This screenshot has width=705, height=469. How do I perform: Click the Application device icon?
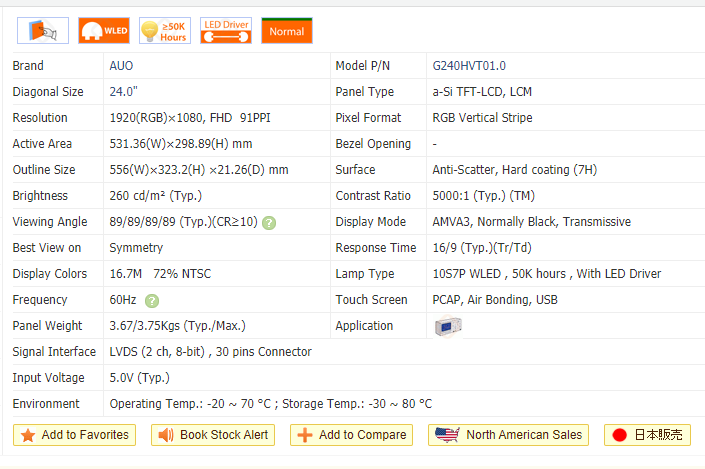coord(447,326)
